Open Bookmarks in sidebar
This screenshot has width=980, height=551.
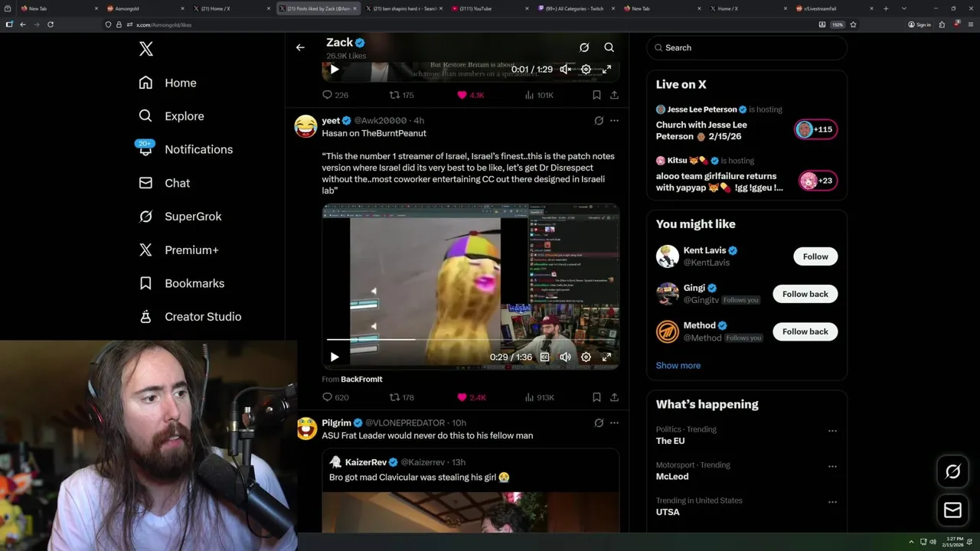click(181, 283)
